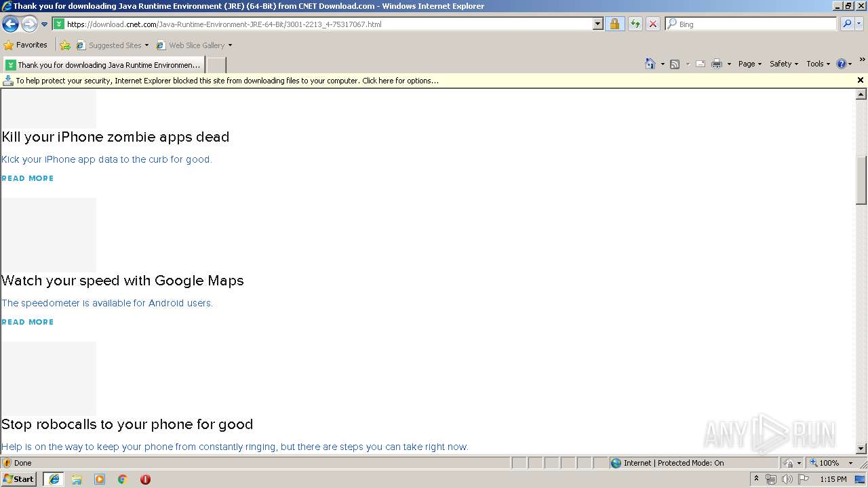Click the Help question mark icon
Screen dimensions: 868x488
pyautogui.click(x=841, y=64)
